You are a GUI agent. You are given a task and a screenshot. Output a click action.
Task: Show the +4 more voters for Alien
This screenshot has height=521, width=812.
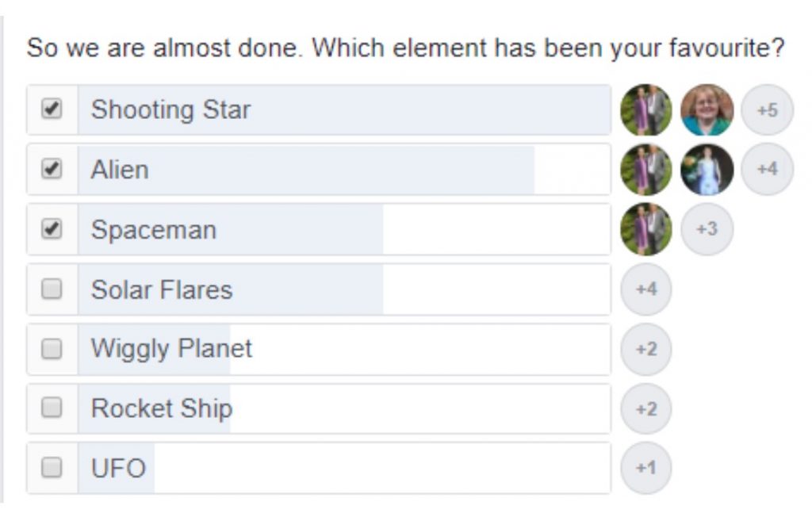[767, 170]
